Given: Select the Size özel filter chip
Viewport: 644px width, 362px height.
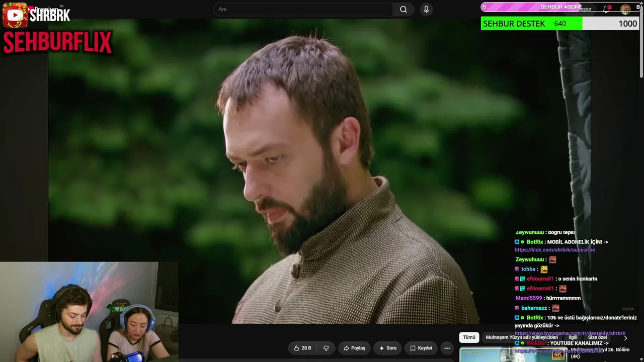Looking at the screenshot, I should click(x=597, y=337).
